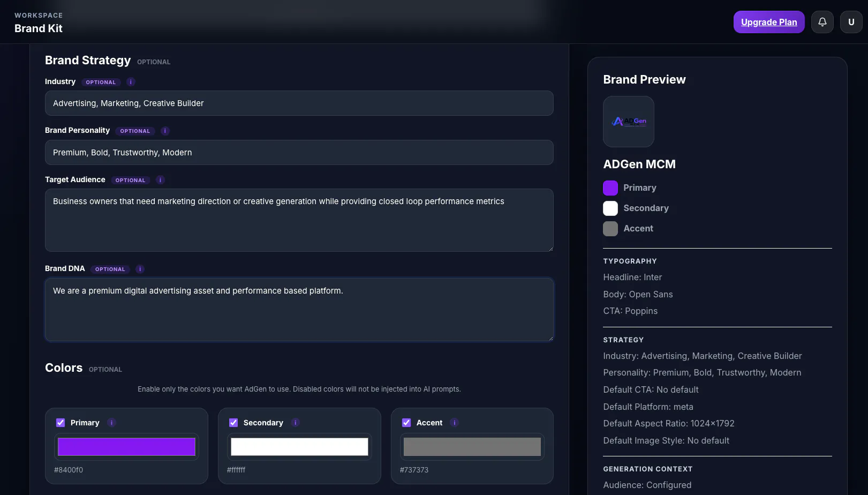Viewport: 868px width, 495px height.
Task: Show info icon beside Primary color
Action: pyautogui.click(x=111, y=423)
